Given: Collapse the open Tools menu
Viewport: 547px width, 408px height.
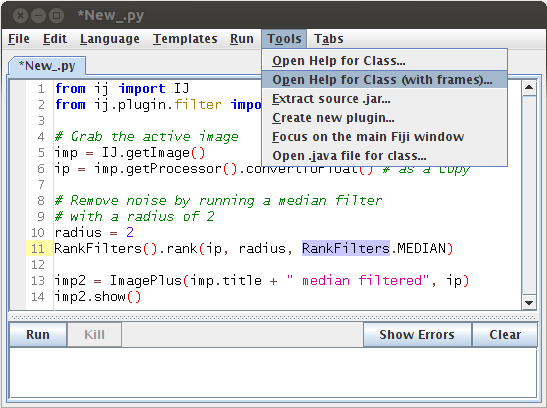Looking at the screenshot, I should [284, 39].
